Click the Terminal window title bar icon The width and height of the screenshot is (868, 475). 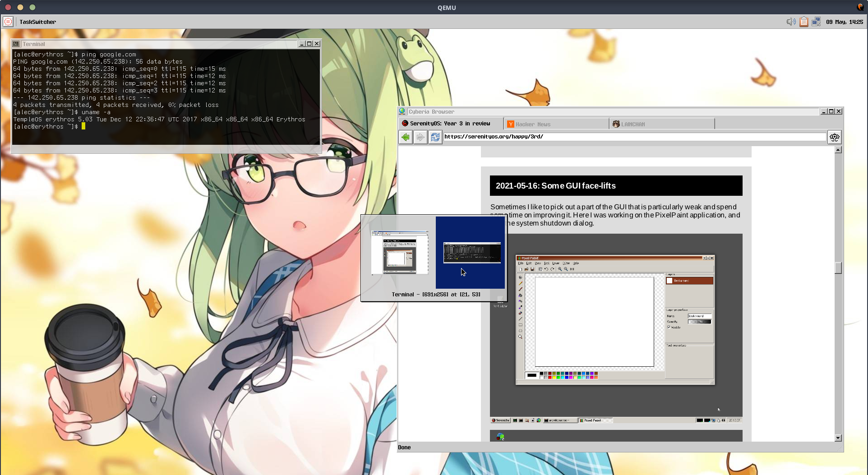[16, 44]
